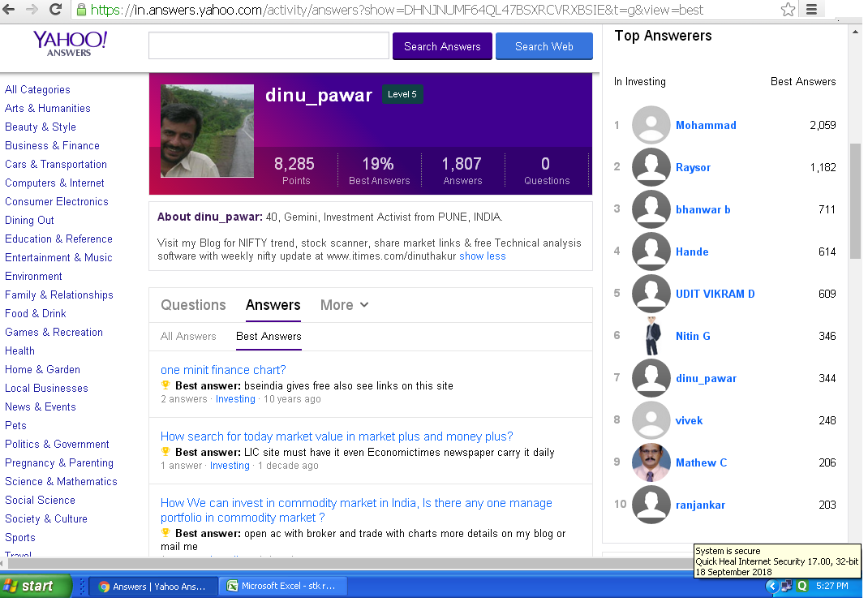Open Nitin G's profile picture

(652, 336)
